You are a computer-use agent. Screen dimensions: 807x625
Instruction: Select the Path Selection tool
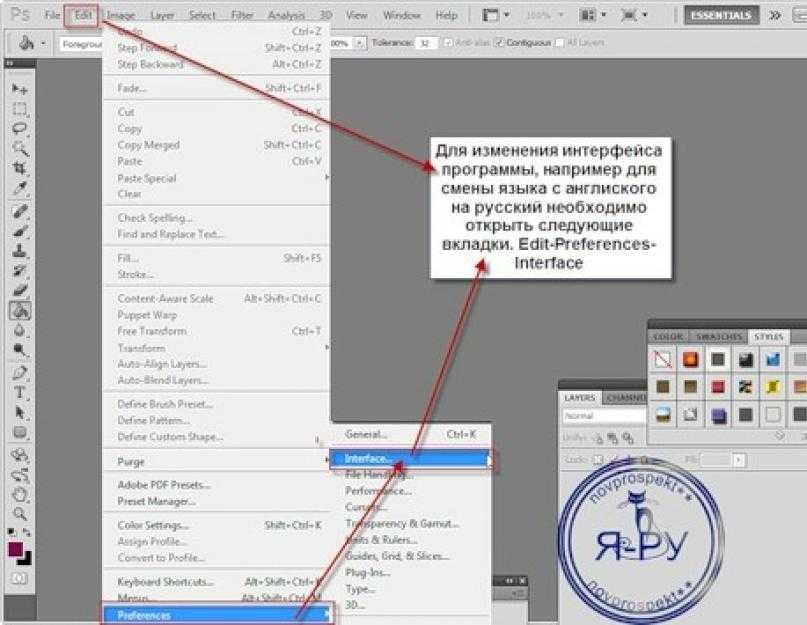[20, 413]
